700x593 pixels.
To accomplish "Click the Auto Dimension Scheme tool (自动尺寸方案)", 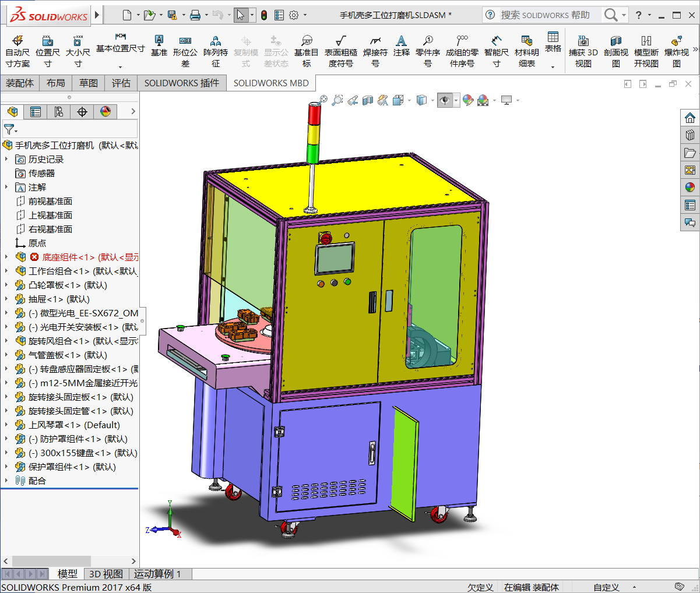I will pyautogui.click(x=17, y=51).
